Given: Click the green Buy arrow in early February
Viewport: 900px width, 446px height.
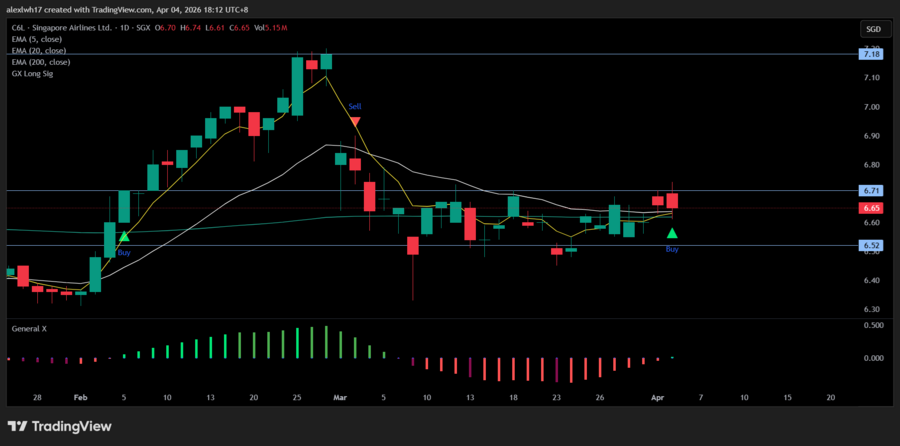Looking at the screenshot, I should point(124,237).
